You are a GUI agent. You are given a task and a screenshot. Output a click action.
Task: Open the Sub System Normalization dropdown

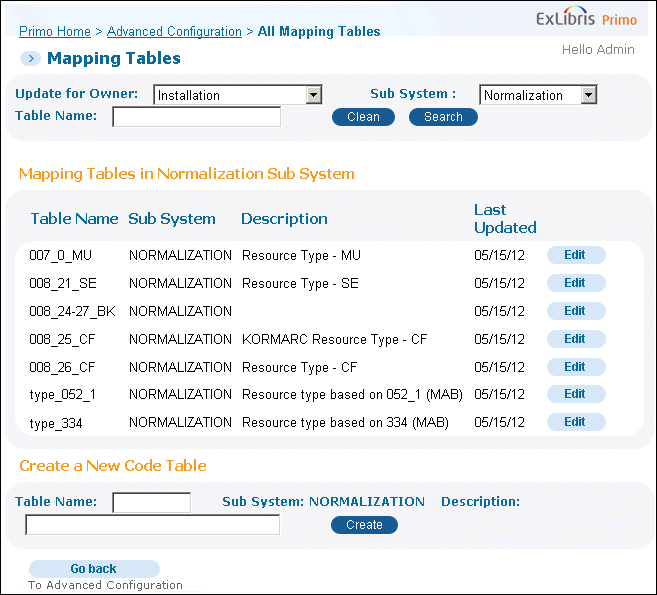coord(538,95)
